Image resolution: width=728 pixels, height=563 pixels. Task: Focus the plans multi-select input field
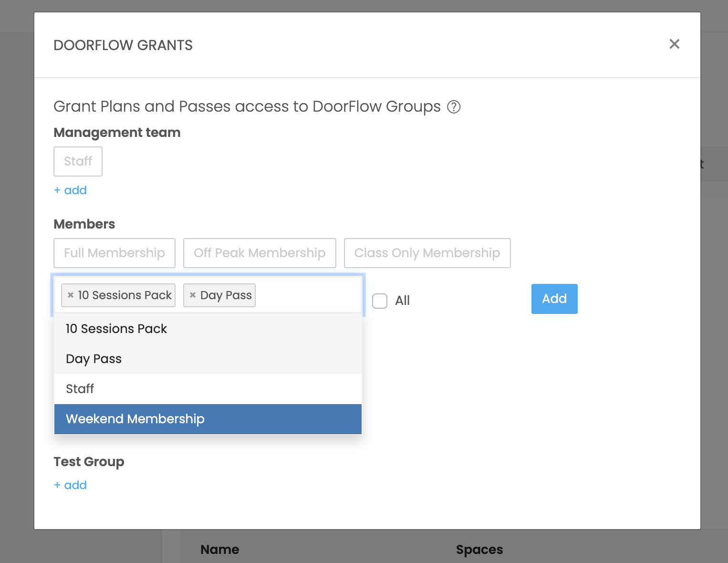click(308, 295)
